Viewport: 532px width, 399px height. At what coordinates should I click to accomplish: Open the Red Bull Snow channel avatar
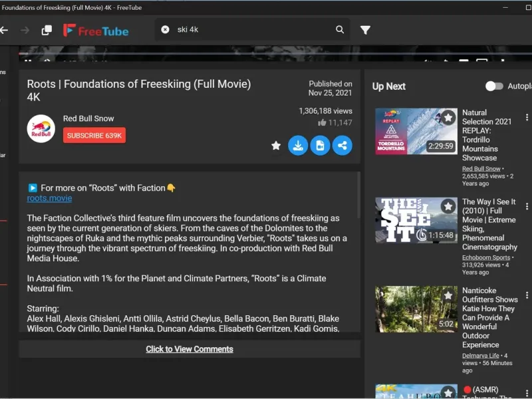click(41, 128)
